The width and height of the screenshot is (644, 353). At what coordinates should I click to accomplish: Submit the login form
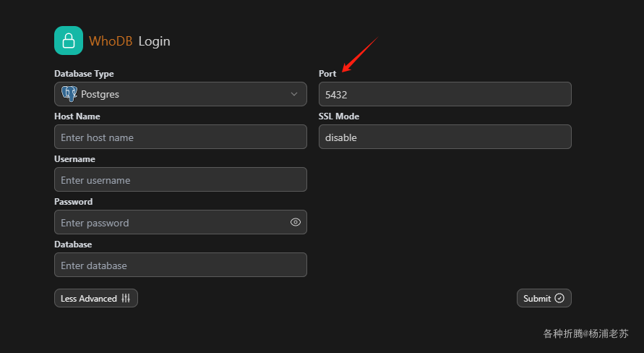coord(544,298)
